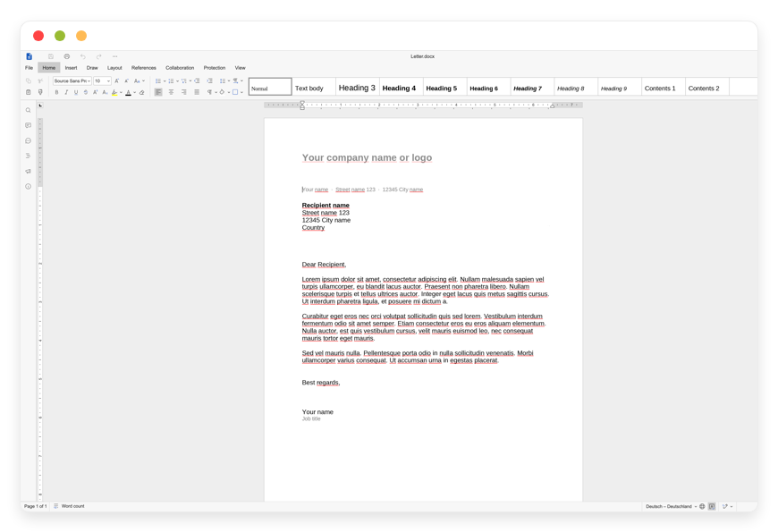Apply the Heading 8 style
The width and height of the screenshot is (778, 532).
click(x=576, y=88)
